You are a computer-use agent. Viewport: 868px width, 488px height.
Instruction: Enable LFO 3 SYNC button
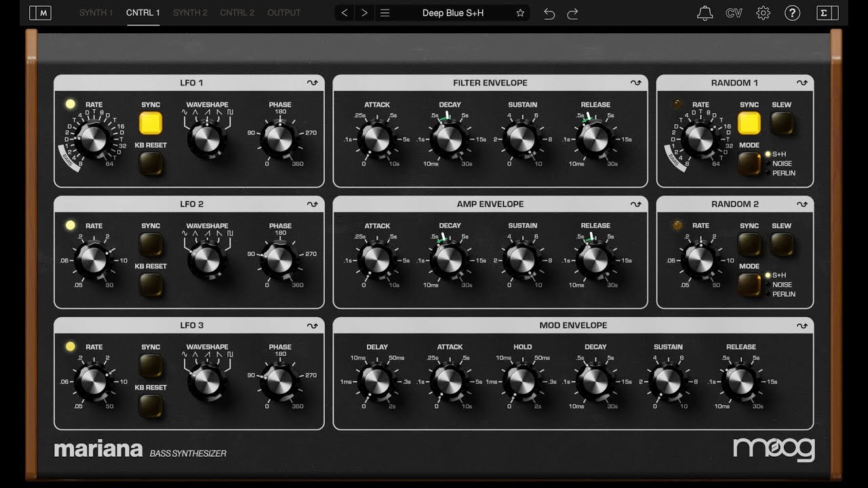pos(151,366)
